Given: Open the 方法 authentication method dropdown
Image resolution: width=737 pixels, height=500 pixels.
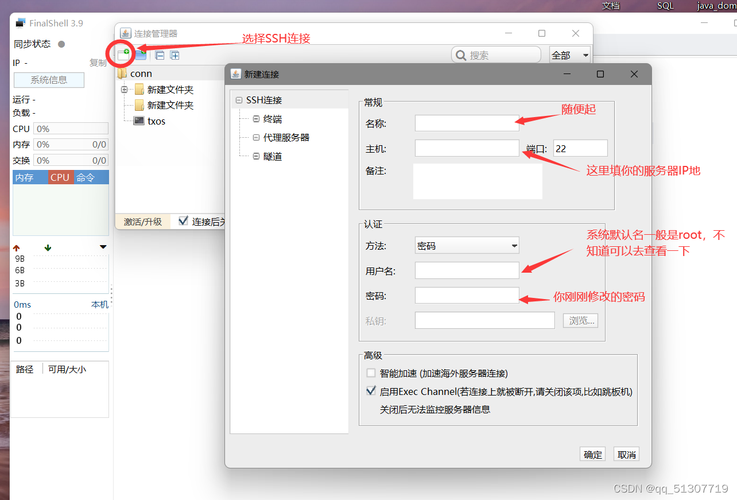Looking at the screenshot, I should tap(467, 245).
